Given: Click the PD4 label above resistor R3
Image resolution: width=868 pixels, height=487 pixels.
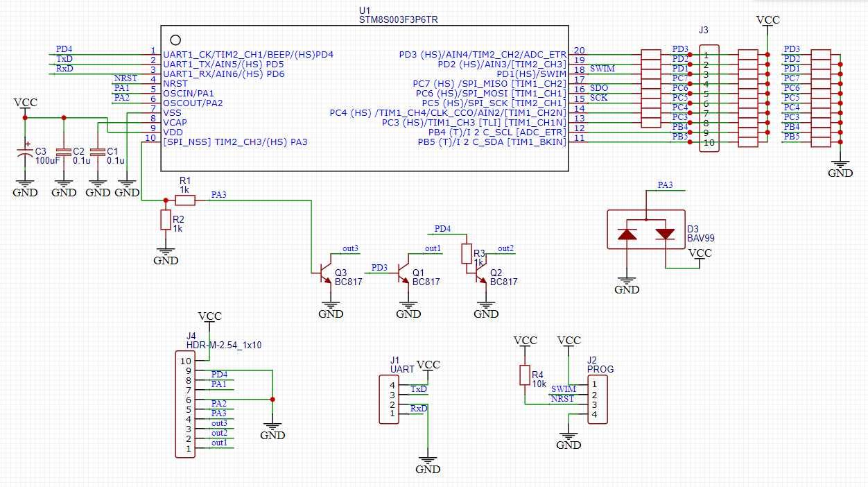Looking at the screenshot, I should [442, 229].
